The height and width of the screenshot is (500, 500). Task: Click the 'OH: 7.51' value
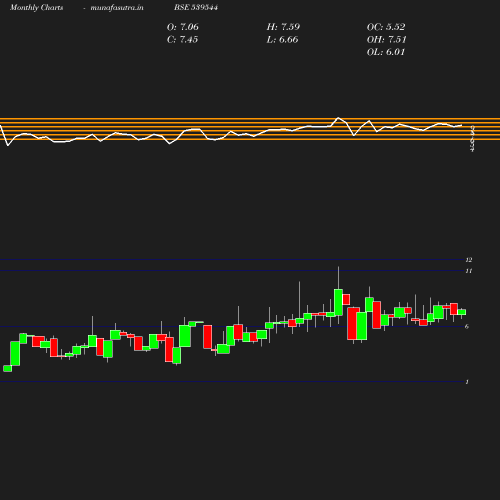(387, 39)
